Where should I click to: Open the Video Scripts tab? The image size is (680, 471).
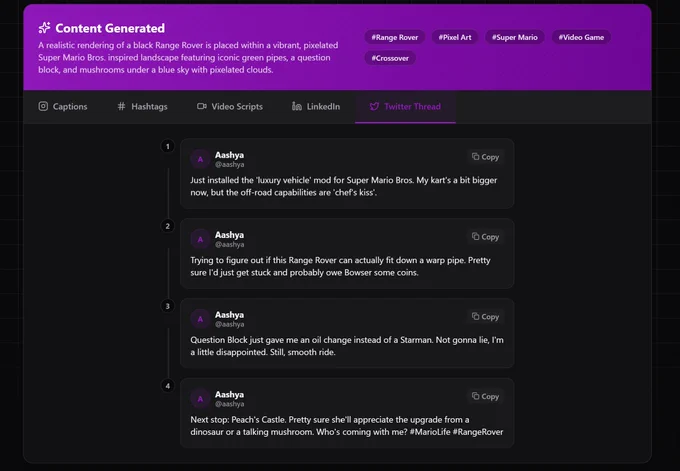230,107
